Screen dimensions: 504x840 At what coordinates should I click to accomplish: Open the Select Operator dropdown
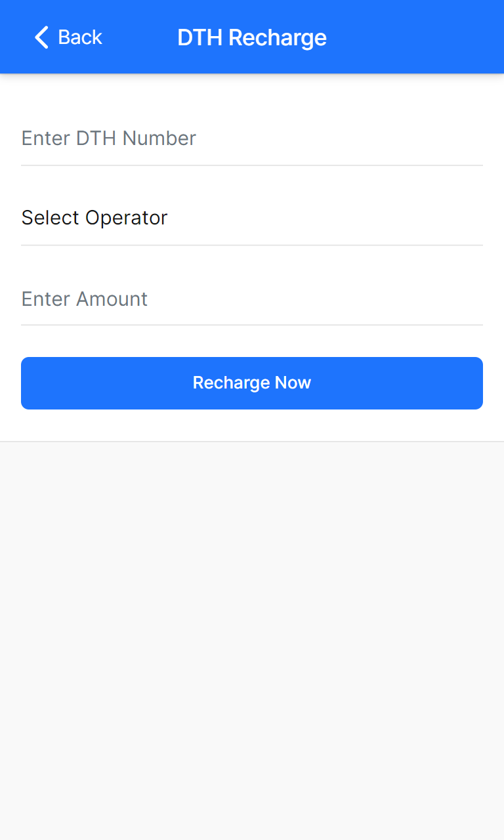pos(252,218)
